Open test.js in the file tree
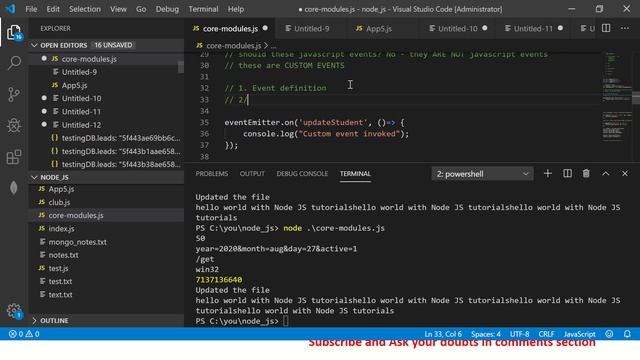 (106, 268)
